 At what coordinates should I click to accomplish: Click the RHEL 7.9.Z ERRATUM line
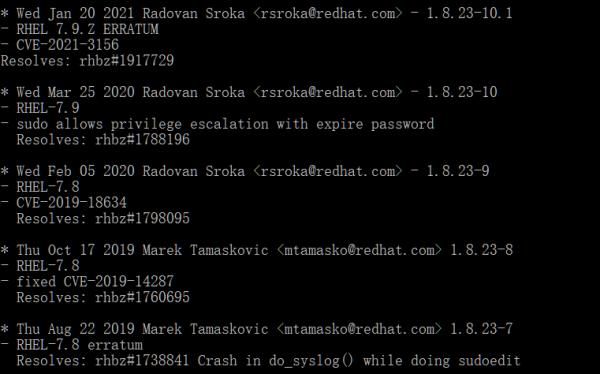click(80, 29)
